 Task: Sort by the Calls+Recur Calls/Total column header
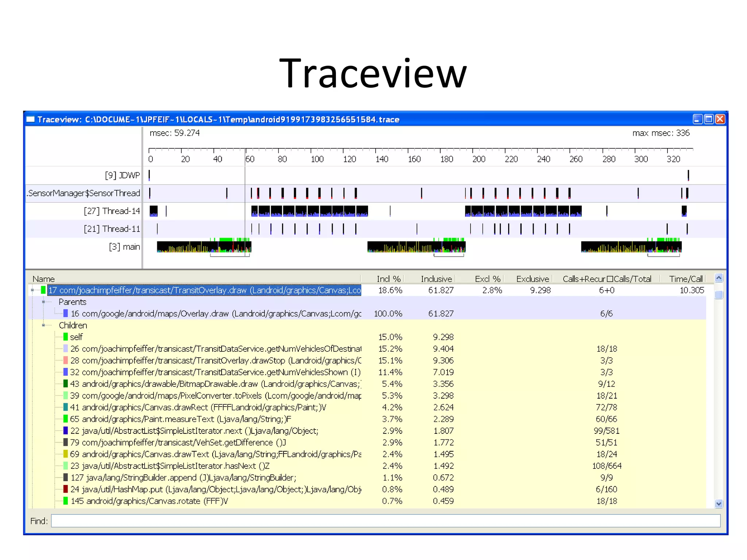(607, 279)
